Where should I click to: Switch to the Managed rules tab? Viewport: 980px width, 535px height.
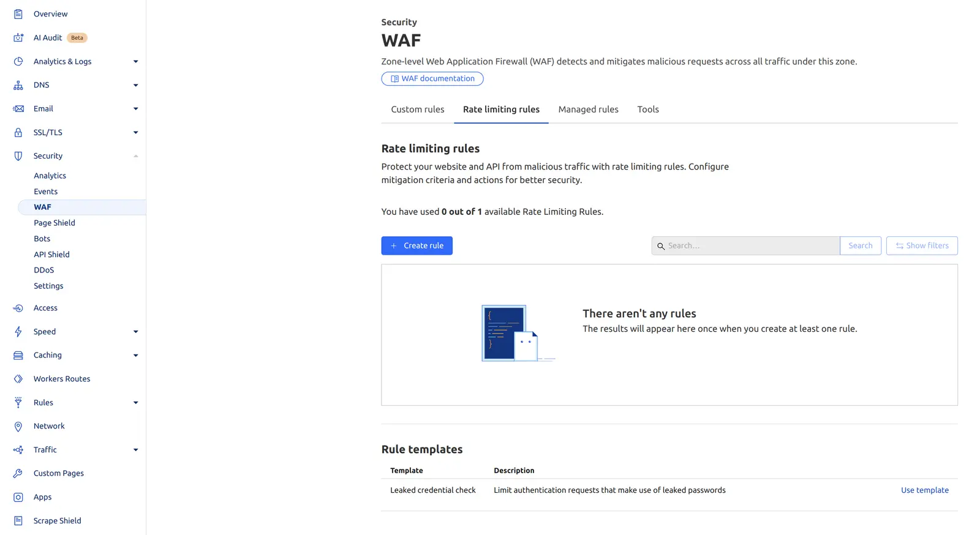pyautogui.click(x=588, y=110)
